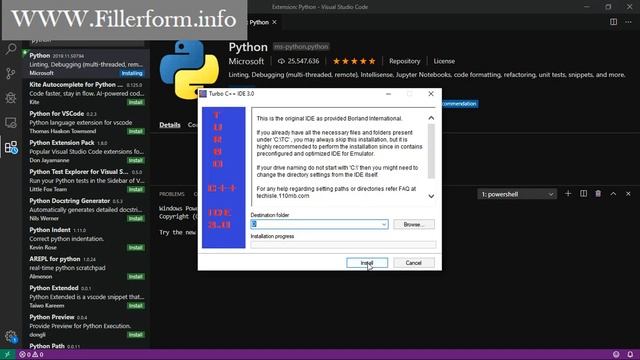Install Python Extended extension

136,306
